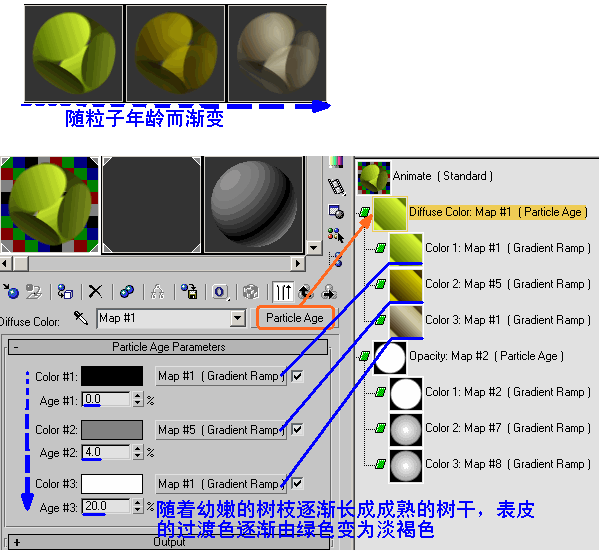Click Color #2 gray swatch
Viewport: 599px width, 550px height.
point(112,430)
